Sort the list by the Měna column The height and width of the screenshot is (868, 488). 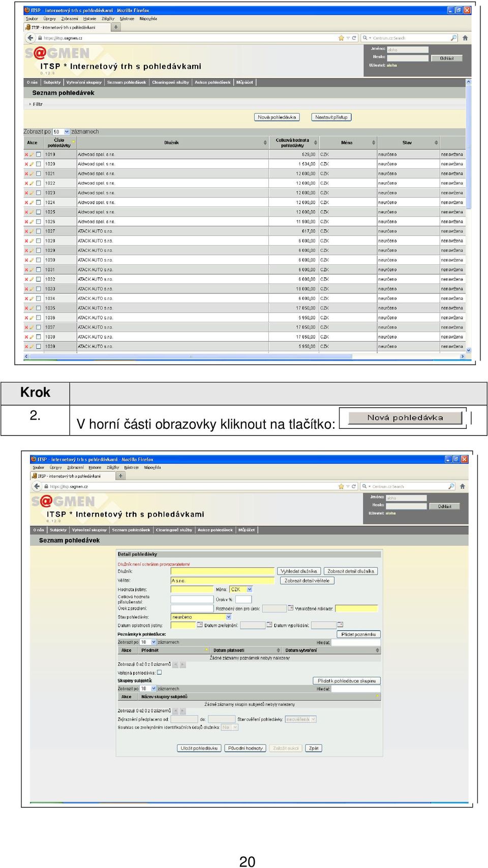(x=348, y=143)
